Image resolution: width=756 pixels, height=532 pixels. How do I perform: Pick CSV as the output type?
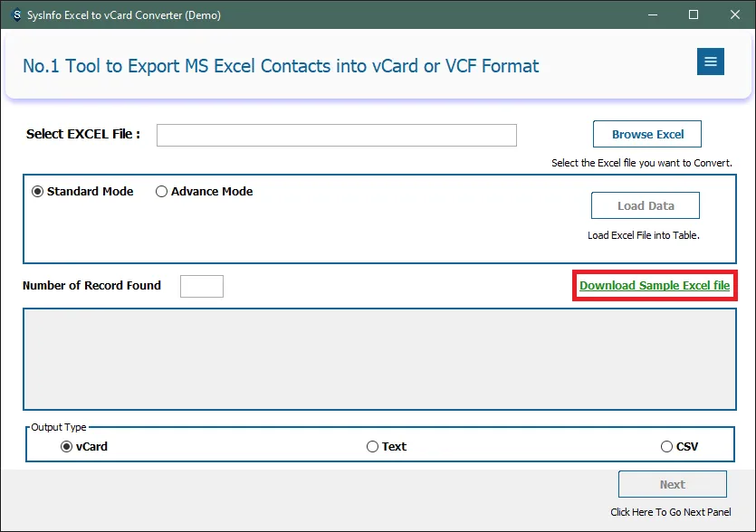click(667, 446)
